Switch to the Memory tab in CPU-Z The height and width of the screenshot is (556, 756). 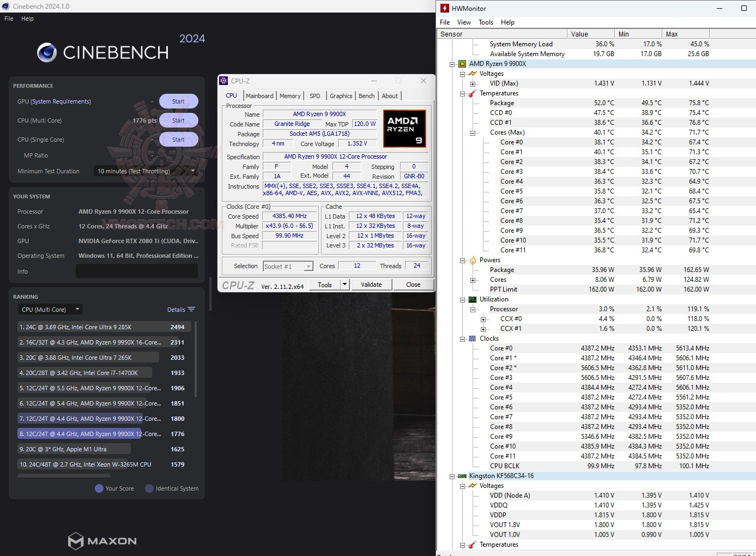click(x=290, y=95)
